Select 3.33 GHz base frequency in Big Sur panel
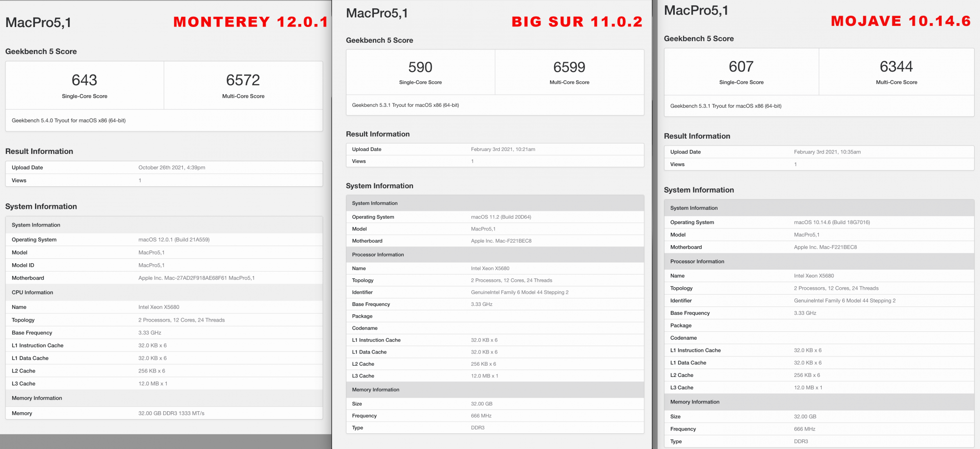Screen dimensions: 980x449 (482, 304)
